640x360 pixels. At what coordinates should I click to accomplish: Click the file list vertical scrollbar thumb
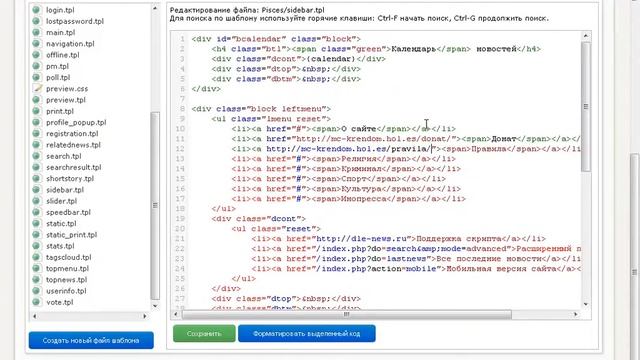(155, 206)
